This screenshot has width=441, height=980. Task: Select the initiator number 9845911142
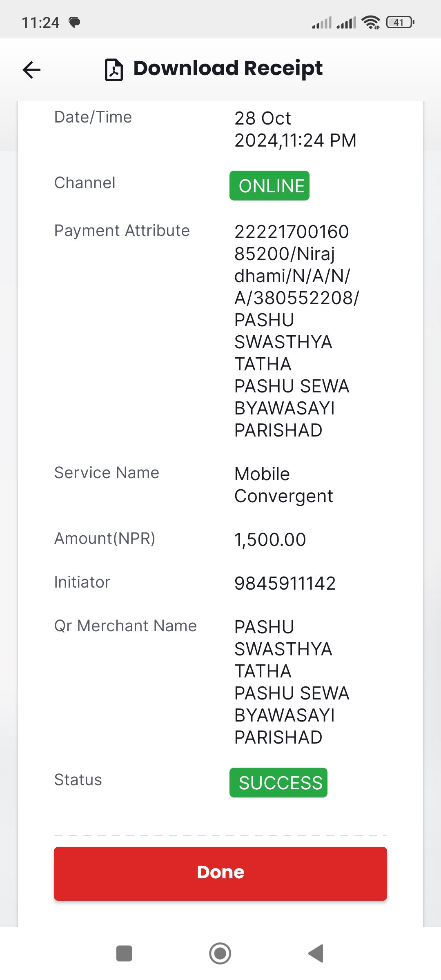(x=285, y=583)
